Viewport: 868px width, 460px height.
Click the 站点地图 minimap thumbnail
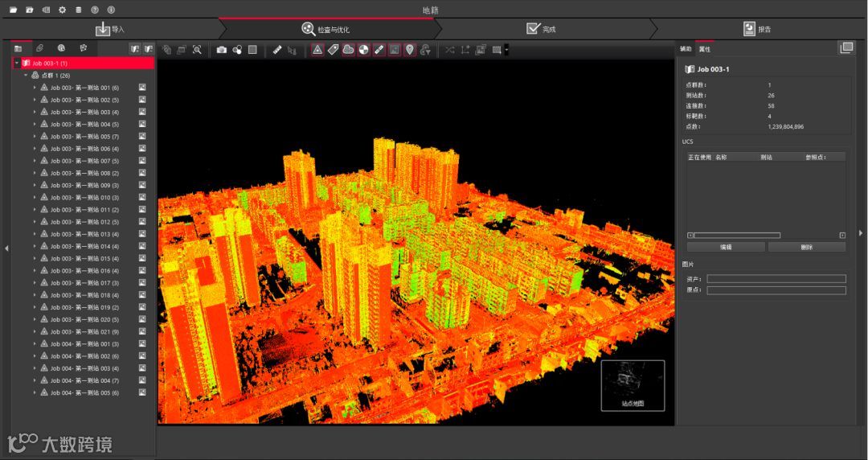(x=633, y=385)
